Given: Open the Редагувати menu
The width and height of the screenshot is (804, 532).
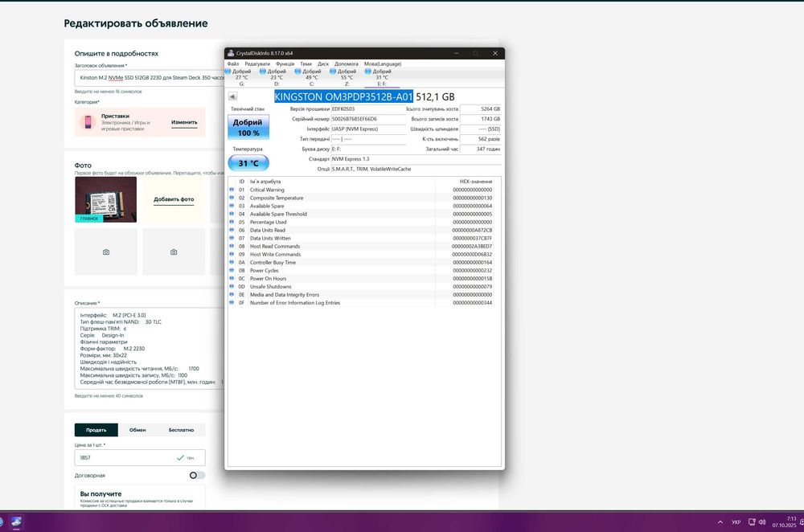Looking at the screenshot, I should click(x=257, y=64).
